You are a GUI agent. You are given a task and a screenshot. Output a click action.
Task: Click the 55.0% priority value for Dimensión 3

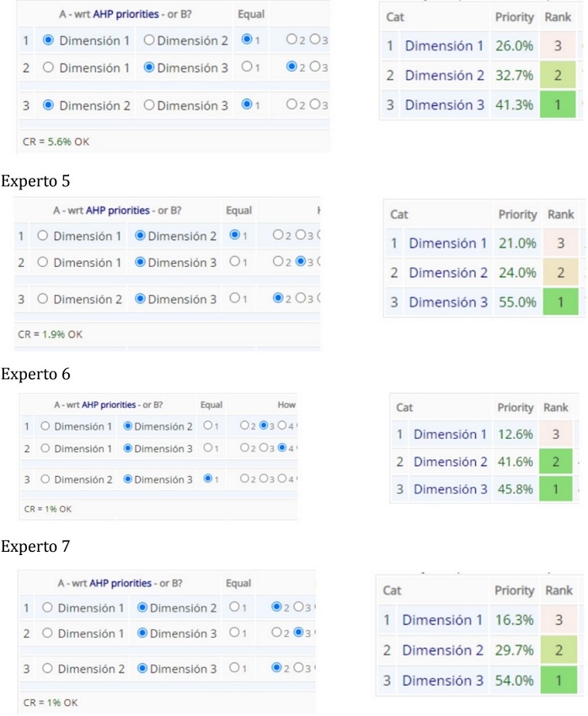pyautogui.click(x=516, y=302)
